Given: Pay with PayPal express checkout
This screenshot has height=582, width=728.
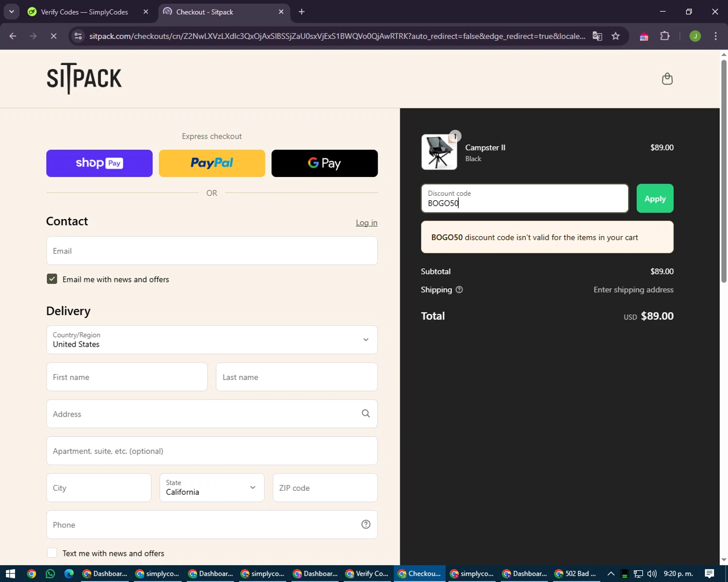Looking at the screenshot, I should click(x=212, y=163).
